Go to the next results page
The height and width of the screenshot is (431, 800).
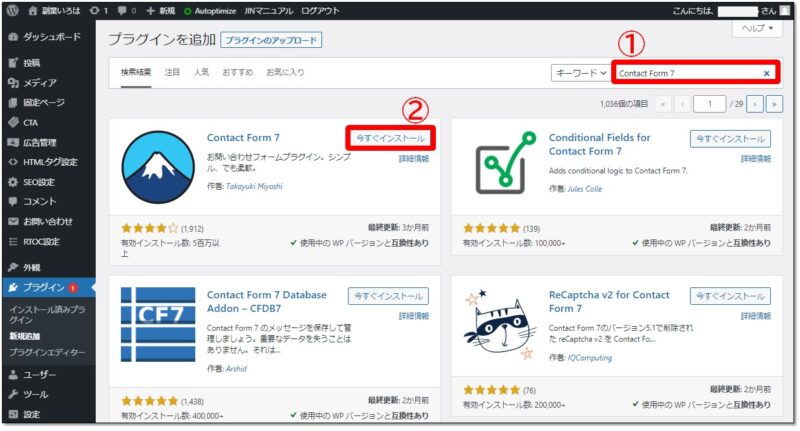point(755,104)
